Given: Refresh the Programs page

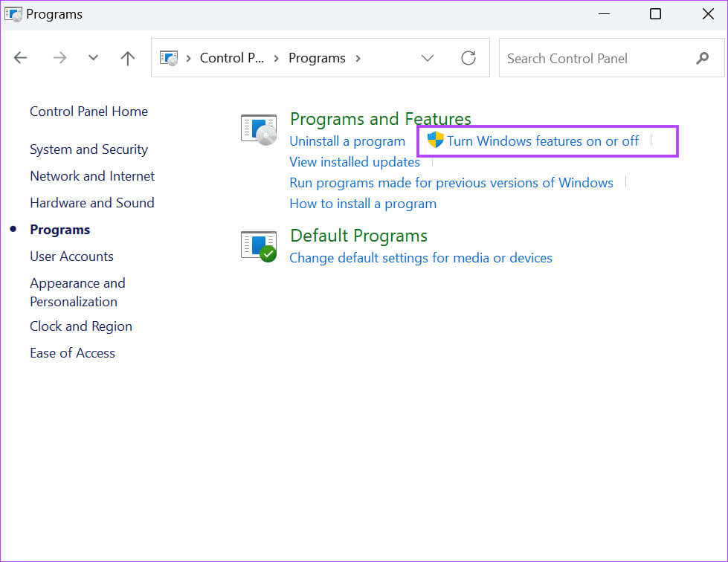Looking at the screenshot, I should point(468,58).
